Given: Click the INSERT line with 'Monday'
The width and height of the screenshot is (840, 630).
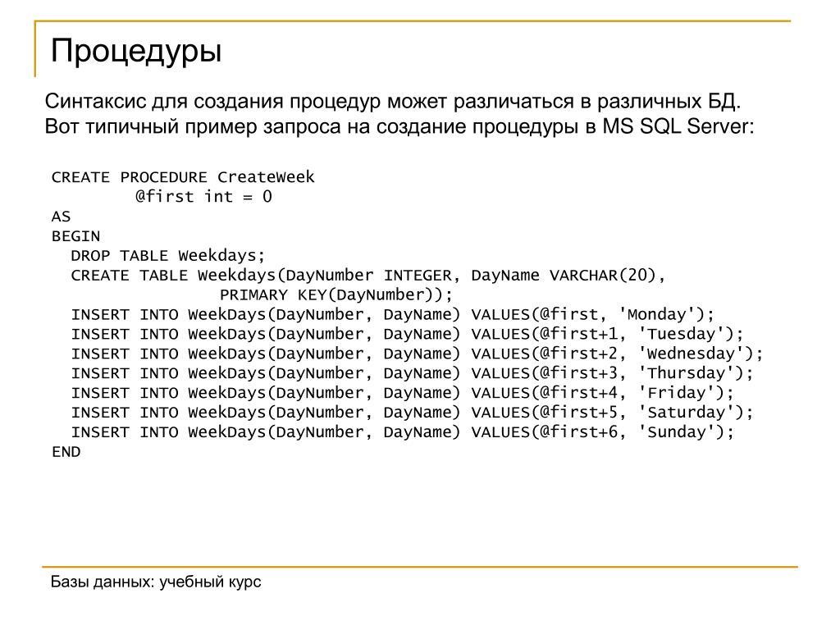Looking at the screenshot, I should coord(393,314).
